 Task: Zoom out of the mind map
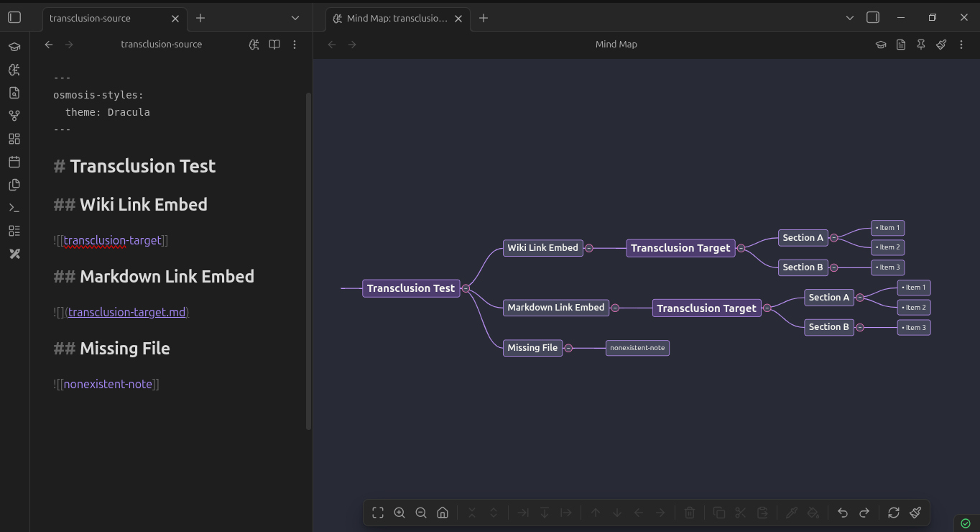click(x=421, y=513)
